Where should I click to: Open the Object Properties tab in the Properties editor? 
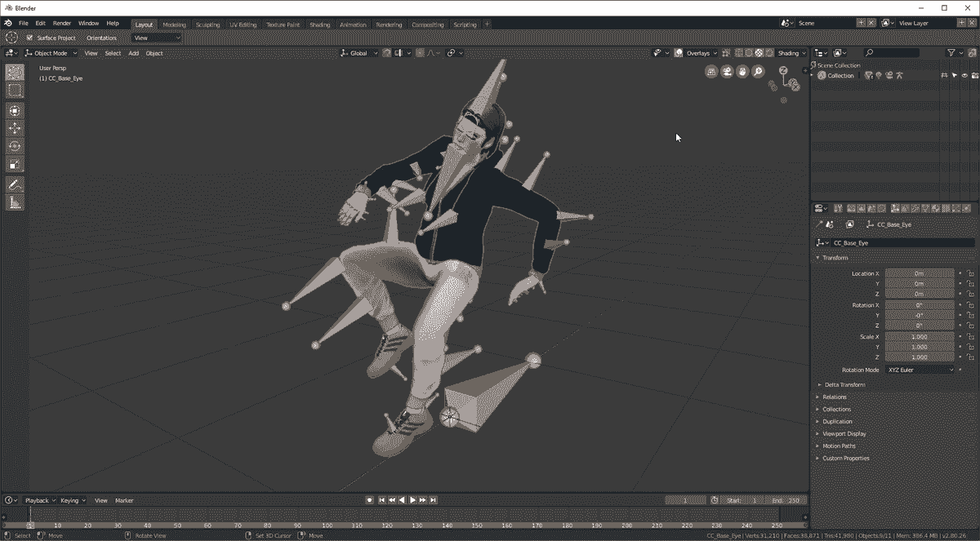pos(893,209)
